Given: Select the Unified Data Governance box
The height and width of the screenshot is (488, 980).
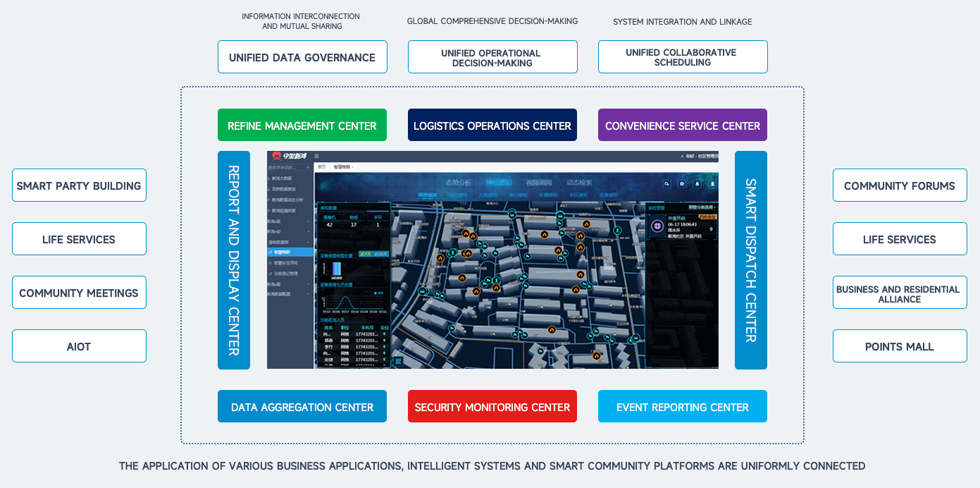Looking at the screenshot, I should point(302,57).
